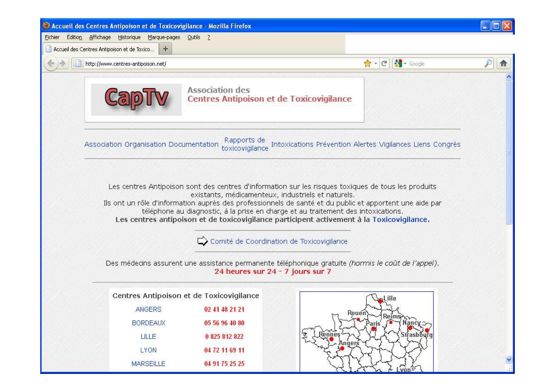Click the browser Forward arrow button
The image size is (555, 392).
62,63
